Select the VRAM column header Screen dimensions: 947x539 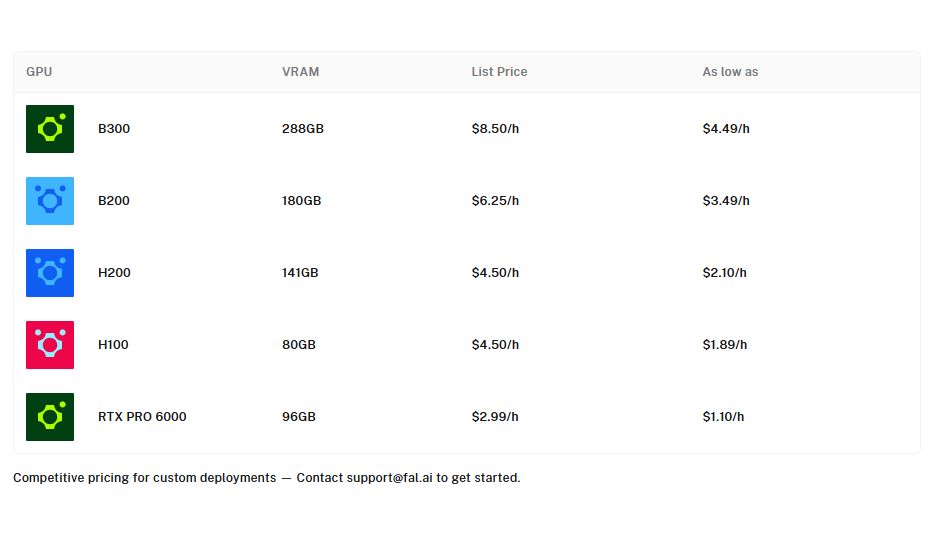pyautogui.click(x=300, y=72)
